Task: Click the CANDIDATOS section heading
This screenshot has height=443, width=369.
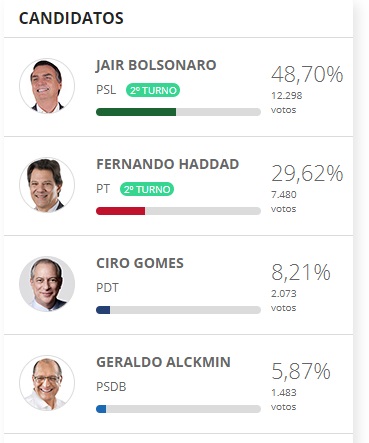Action: click(x=71, y=18)
